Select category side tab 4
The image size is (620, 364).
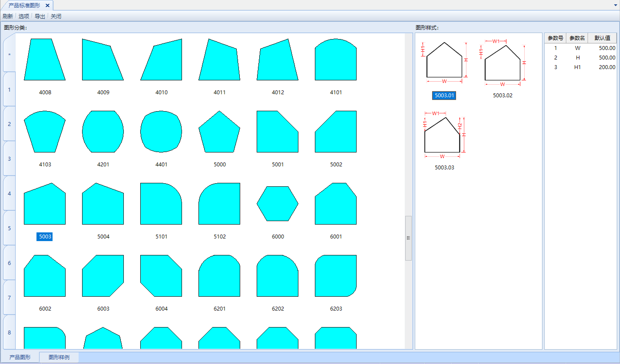point(9,194)
